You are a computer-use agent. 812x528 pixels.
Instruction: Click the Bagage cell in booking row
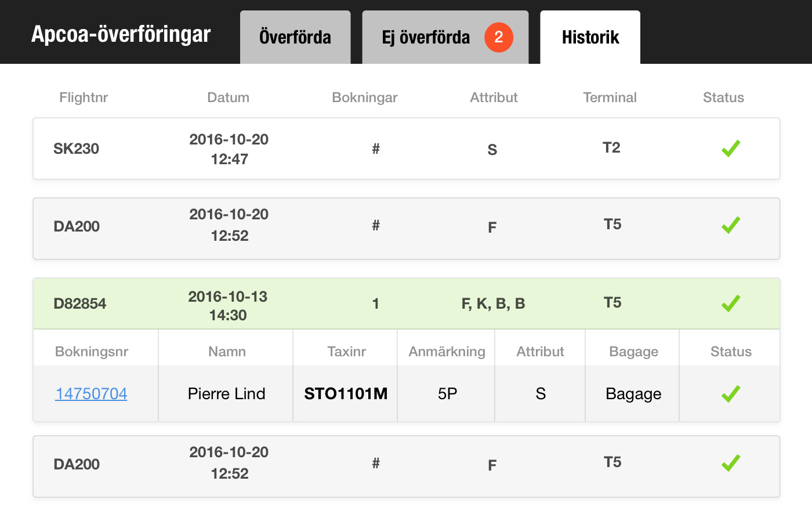633,394
